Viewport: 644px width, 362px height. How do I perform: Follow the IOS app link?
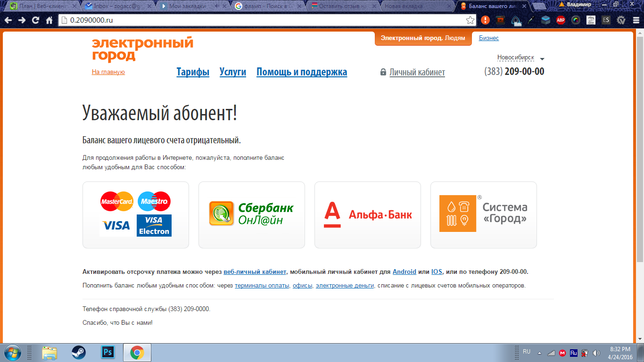click(x=437, y=272)
